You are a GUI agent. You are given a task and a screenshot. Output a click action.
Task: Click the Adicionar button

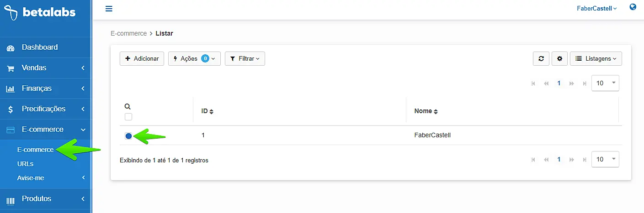[x=142, y=58]
